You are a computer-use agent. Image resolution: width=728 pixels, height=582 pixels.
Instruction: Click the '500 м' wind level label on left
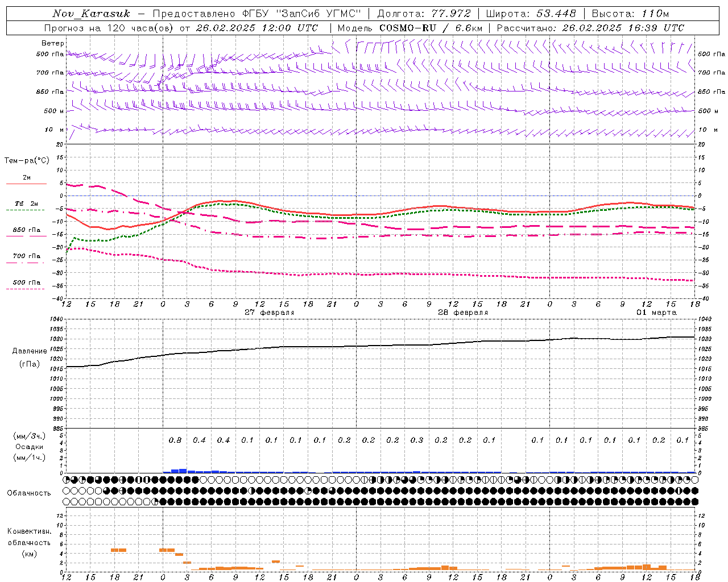point(54,111)
